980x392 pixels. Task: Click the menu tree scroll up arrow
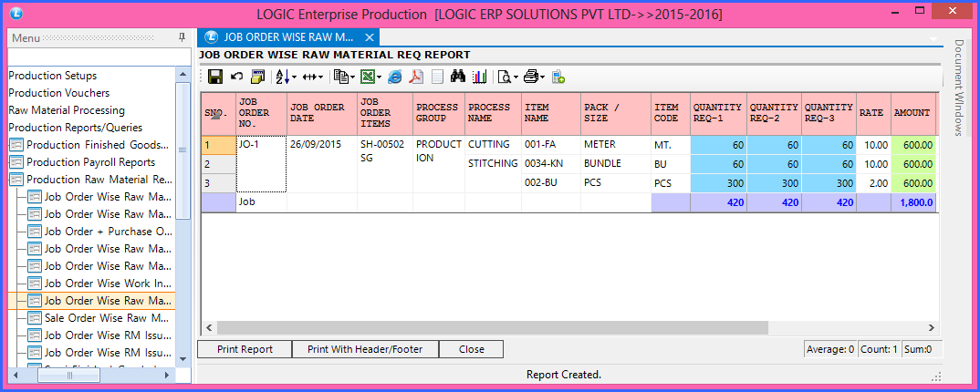pos(182,74)
